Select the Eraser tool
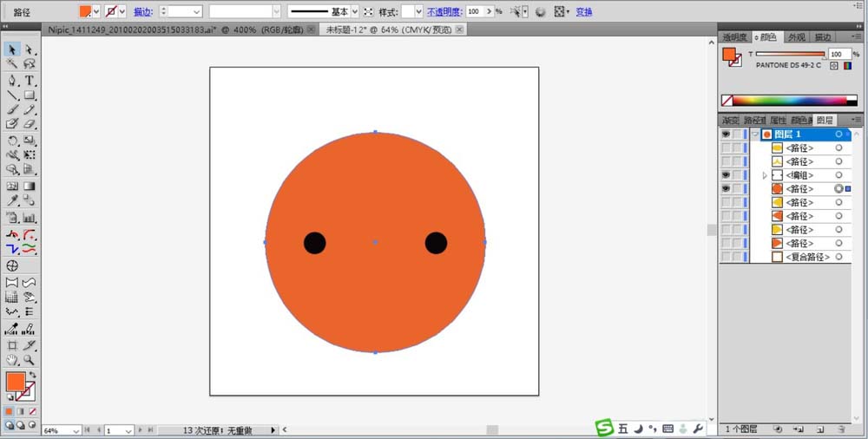Viewport: 868px width, 439px height. pyautogui.click(x=30, y=124)
